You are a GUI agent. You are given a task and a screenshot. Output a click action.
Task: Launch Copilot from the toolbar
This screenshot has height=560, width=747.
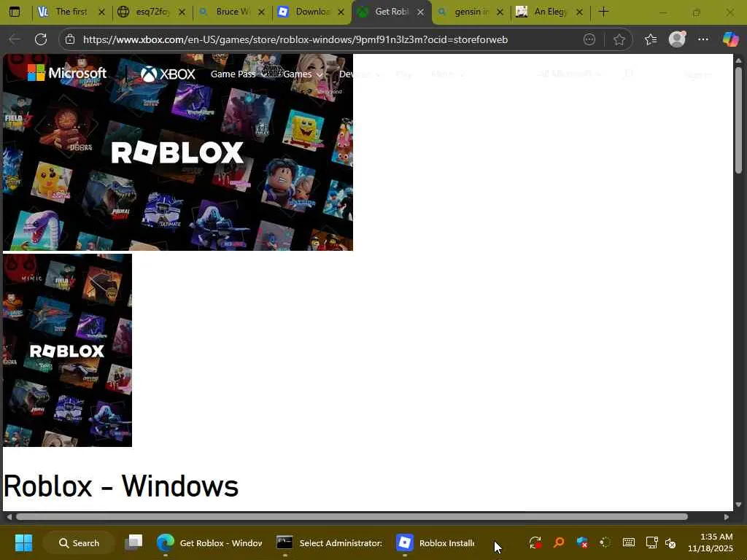tap(730, 39)
